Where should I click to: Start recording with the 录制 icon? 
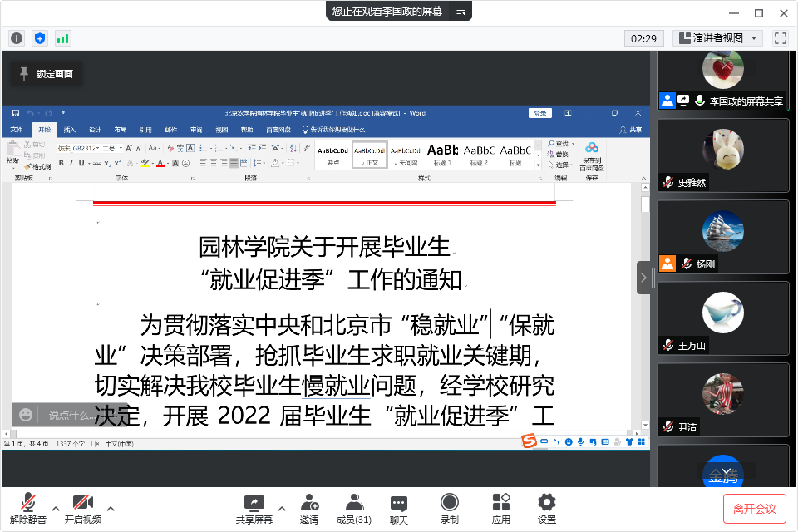(x=449, y=508)
